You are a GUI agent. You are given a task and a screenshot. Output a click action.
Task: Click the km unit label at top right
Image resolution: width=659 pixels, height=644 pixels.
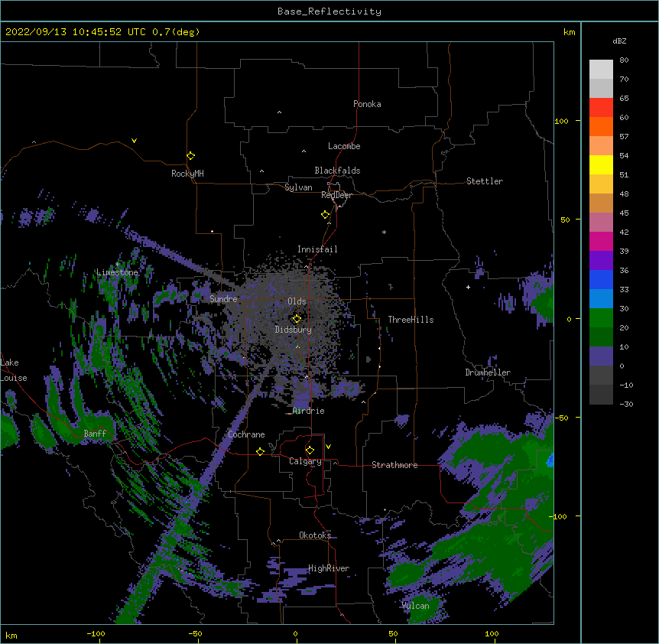569,32
